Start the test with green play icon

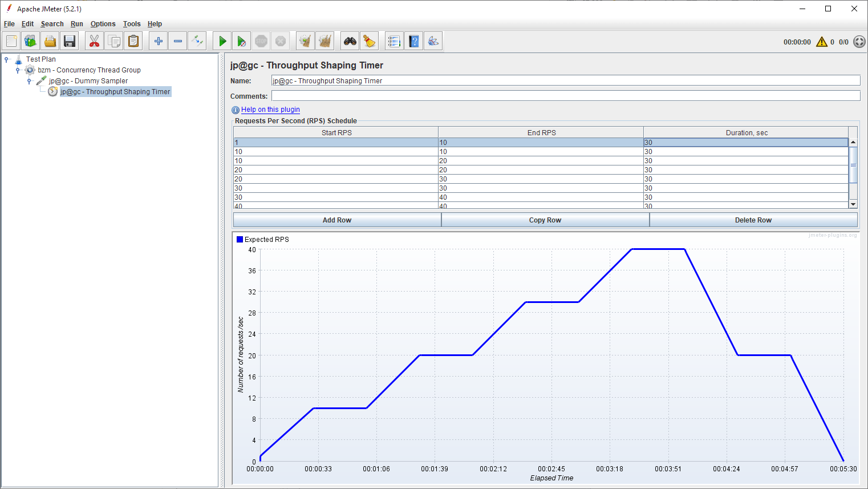(x=222, y=41)
